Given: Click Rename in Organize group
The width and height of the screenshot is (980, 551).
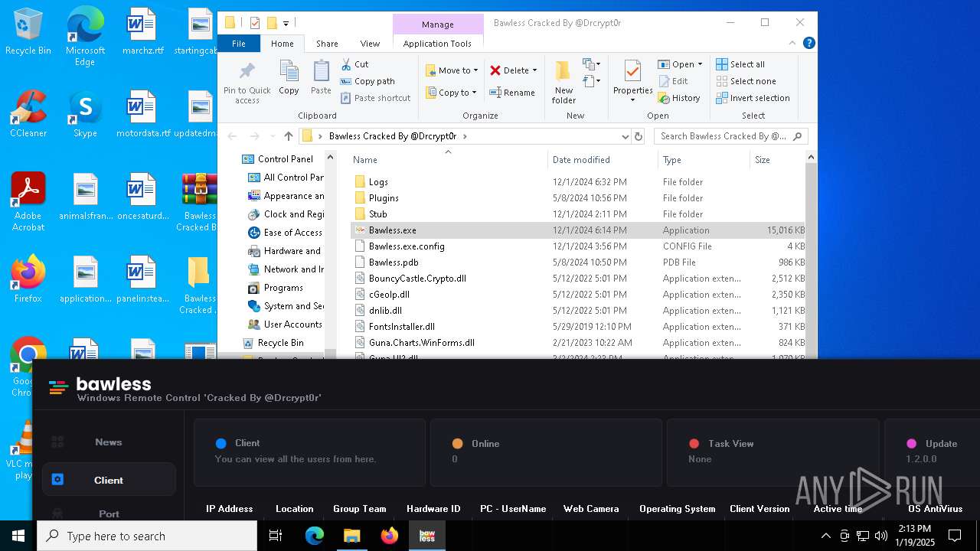Looking at the screenshot, I should click(512, 93).
